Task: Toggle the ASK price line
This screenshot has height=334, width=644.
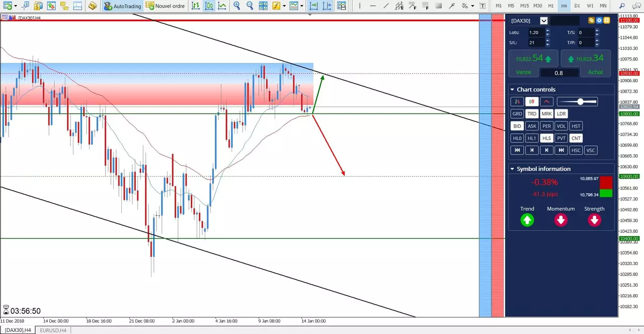Action: point(532,126)
